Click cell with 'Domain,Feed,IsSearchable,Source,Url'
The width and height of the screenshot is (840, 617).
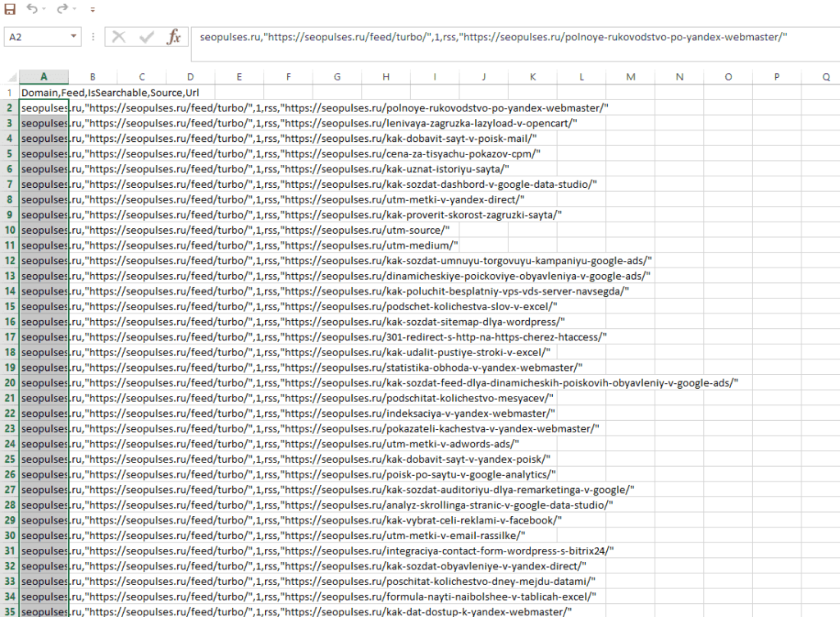click(x=110, y=93)
